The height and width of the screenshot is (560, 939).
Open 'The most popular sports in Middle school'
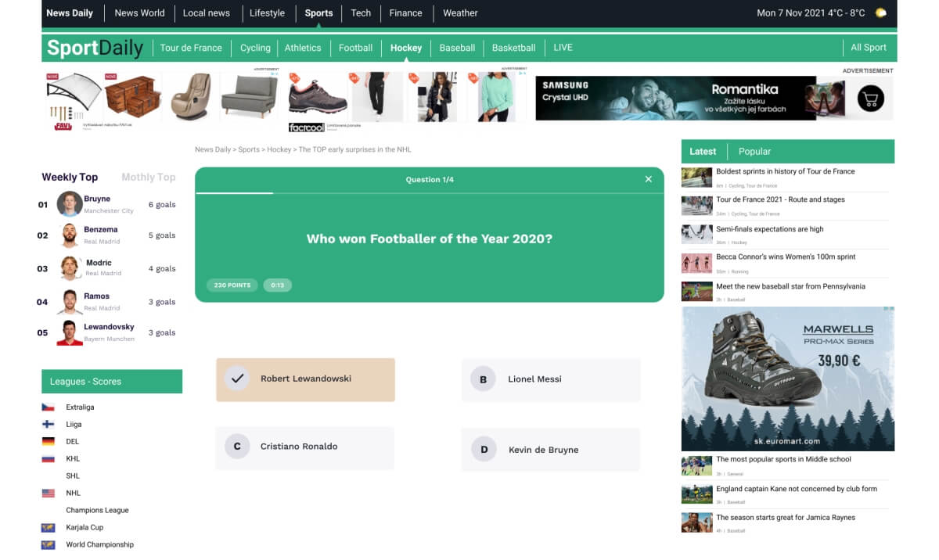click(783, 459)
